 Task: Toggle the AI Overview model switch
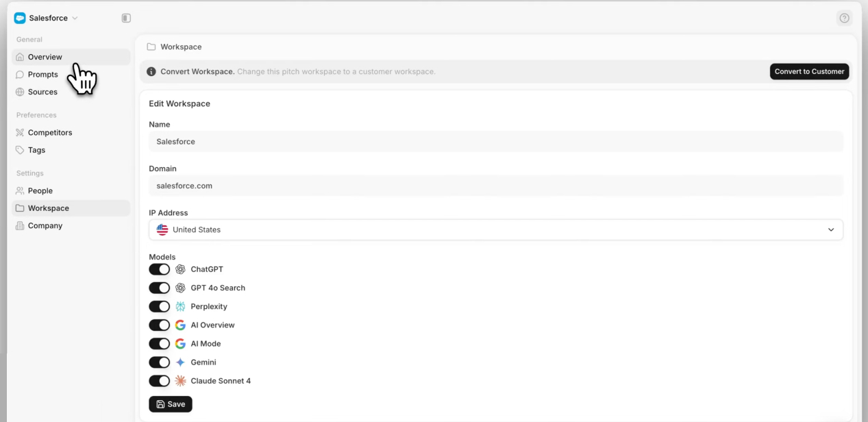[x=159, y=325]
